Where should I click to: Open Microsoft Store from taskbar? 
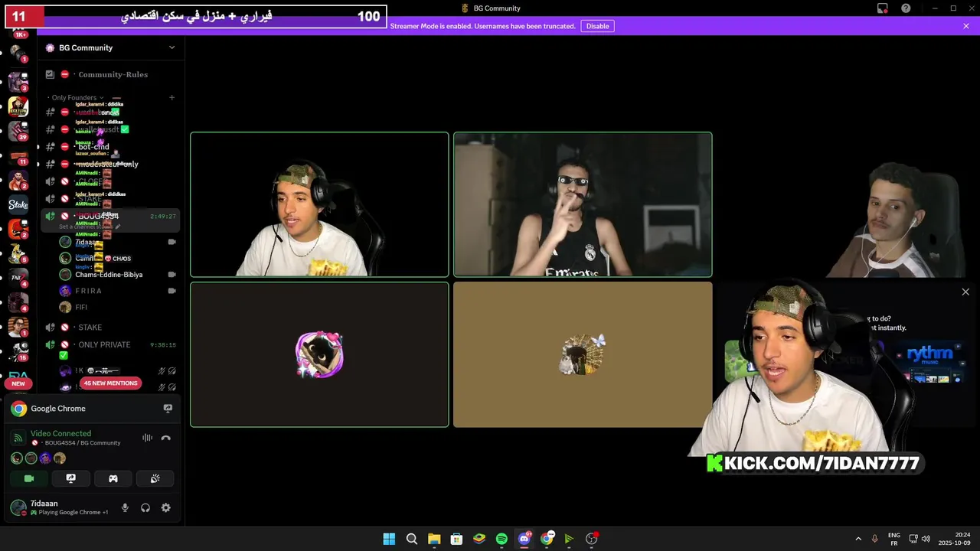[x=456, y=539]
